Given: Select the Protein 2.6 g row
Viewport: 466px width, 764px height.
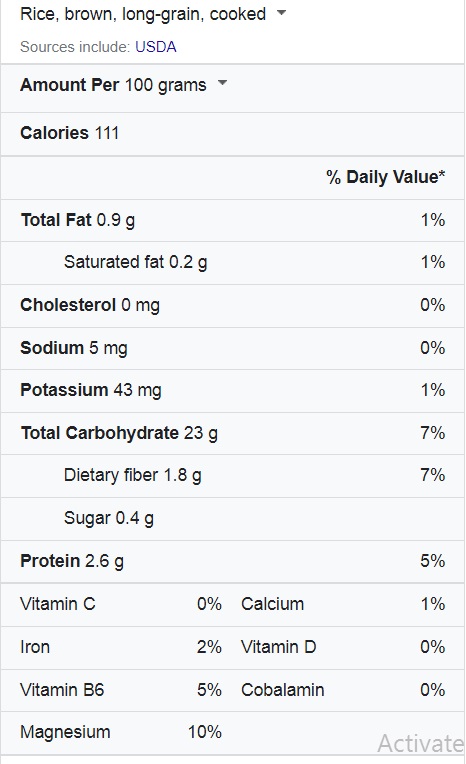Looking at the screenshot, I should (233, 561).
